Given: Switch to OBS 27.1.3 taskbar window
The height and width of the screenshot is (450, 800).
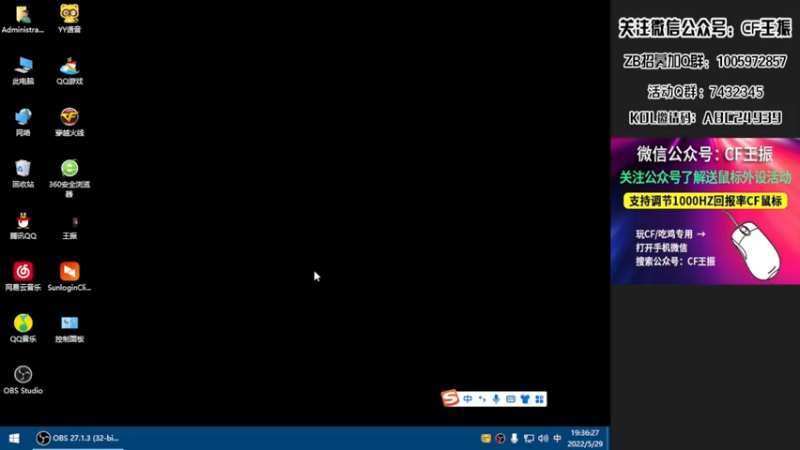Looking at the screenshot, I should [78, 438].
